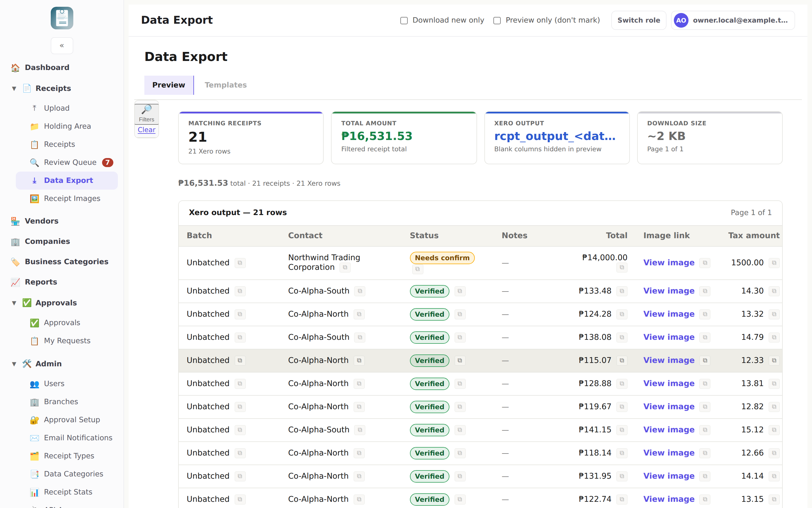Copy the ₱133.48 total value
This screenshot has height=508, width=812.
[622, 291]
